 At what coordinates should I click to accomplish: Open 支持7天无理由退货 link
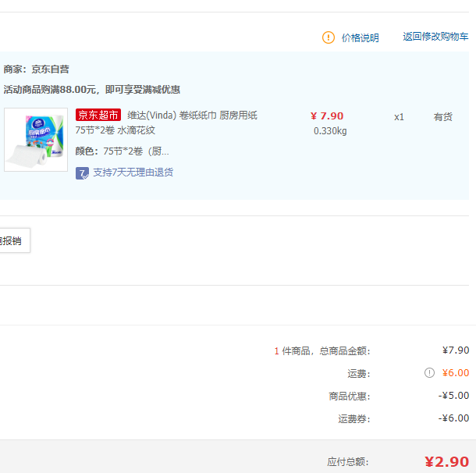click(x=133, y=172)
